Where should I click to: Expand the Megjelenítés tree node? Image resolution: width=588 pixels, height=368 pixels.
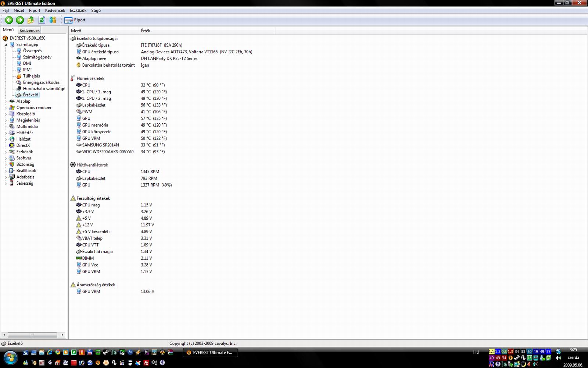[x=6, y=120]
